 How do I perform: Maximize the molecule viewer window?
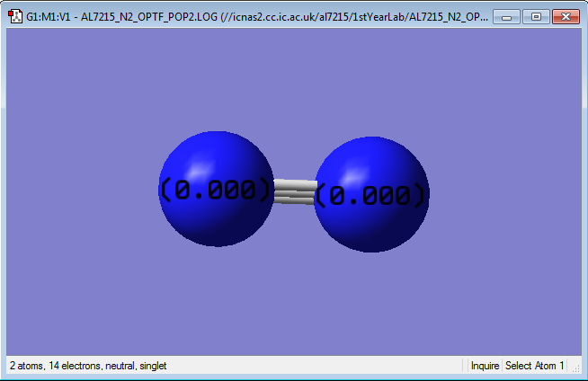tap(536, 17)
